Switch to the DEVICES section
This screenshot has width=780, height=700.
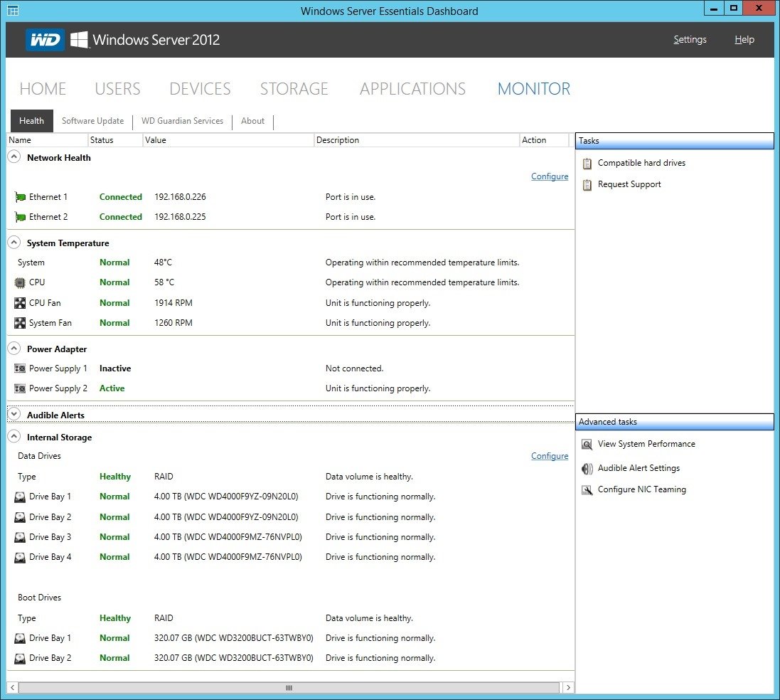point(200,89)
